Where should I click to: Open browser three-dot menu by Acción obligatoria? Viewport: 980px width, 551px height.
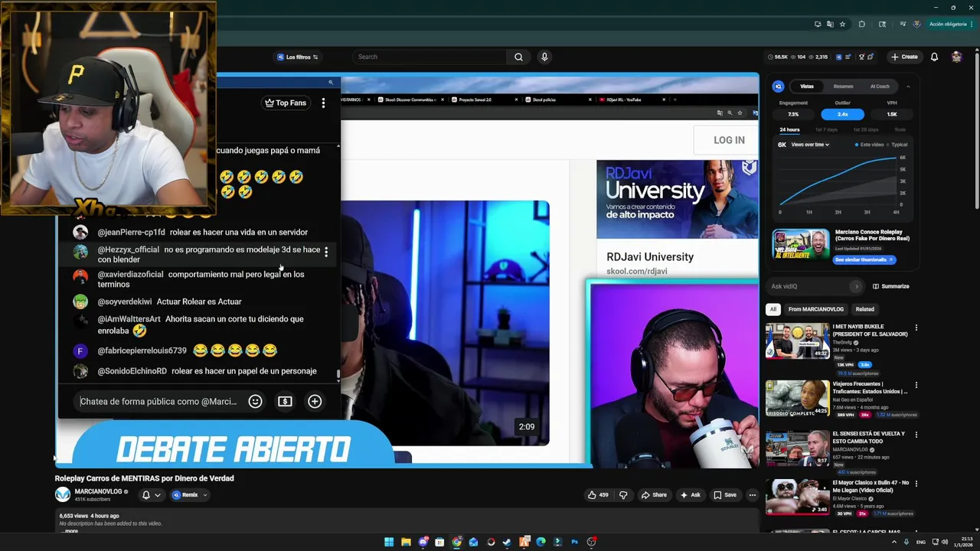(972, 24)
